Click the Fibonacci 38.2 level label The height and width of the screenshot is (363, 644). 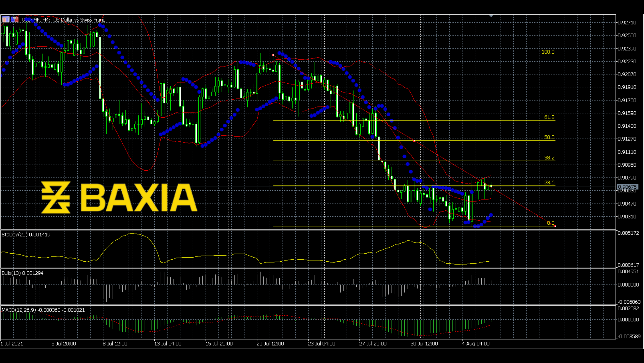click(x=549, y=158)
